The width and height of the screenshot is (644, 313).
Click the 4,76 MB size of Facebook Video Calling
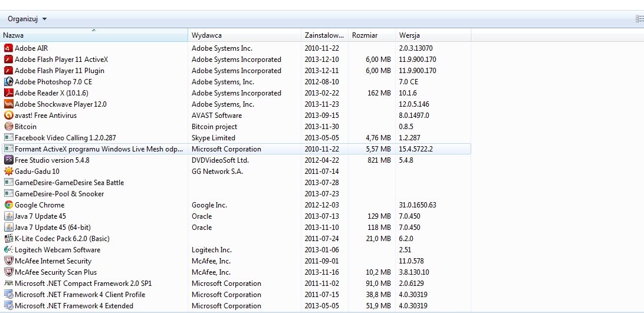378,137
